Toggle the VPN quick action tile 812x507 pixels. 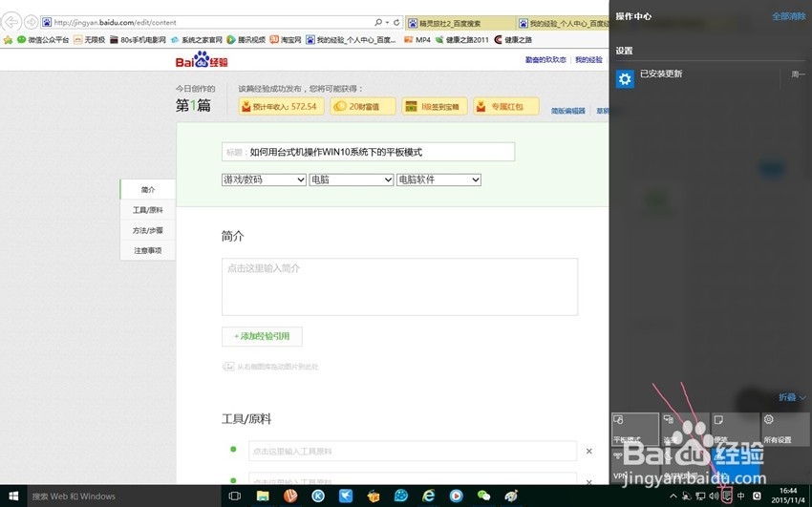point(635,465)
